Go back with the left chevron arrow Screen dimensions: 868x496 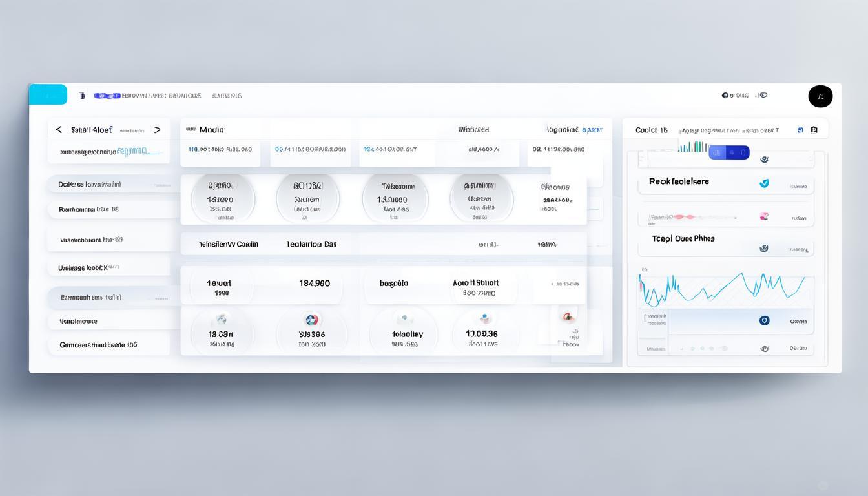coord(59,130)
